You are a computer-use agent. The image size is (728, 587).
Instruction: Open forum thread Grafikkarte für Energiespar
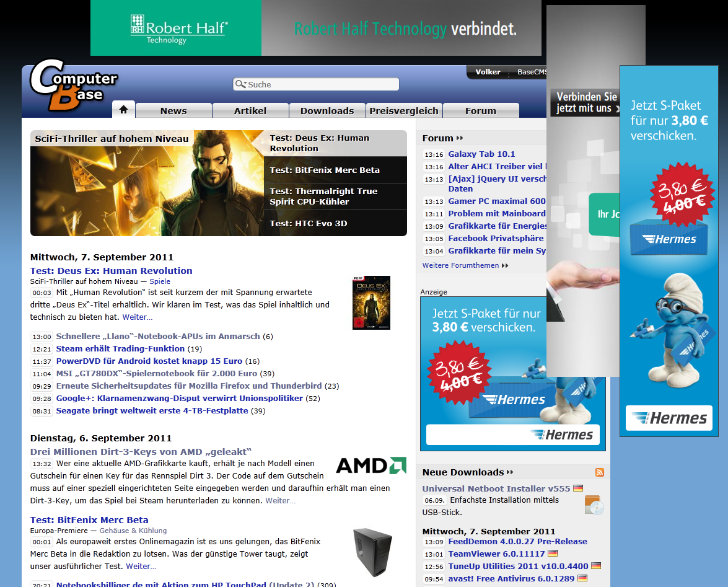click(498, 226)
